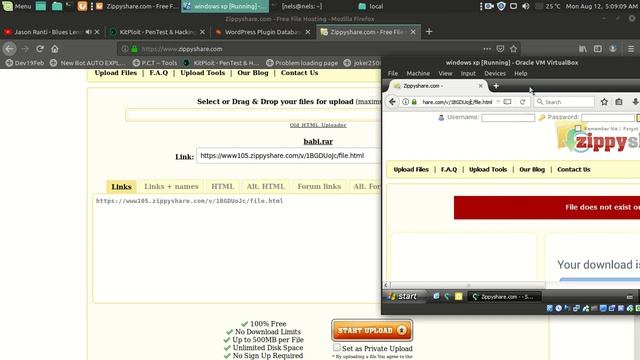Switch to Jason Ranti browser tab

coord(48,32)
